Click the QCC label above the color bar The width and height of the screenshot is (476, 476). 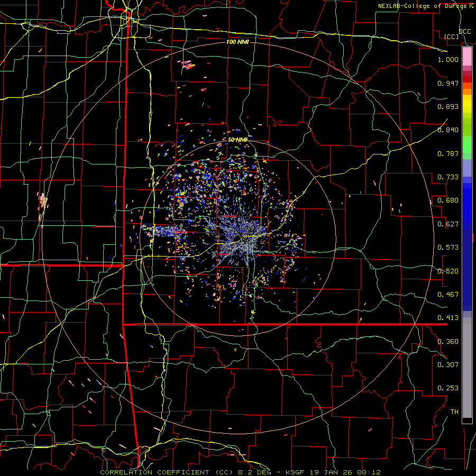coord(465,32)
